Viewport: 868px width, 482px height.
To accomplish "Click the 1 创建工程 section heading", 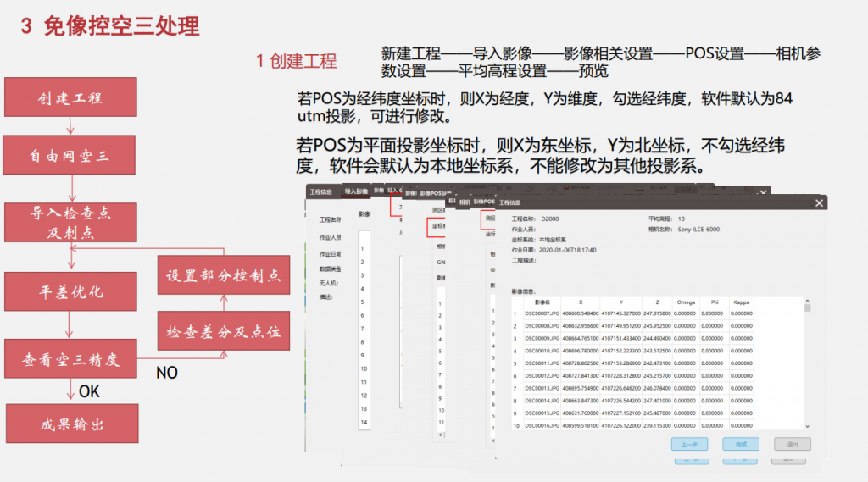I will tap(296, 61).
